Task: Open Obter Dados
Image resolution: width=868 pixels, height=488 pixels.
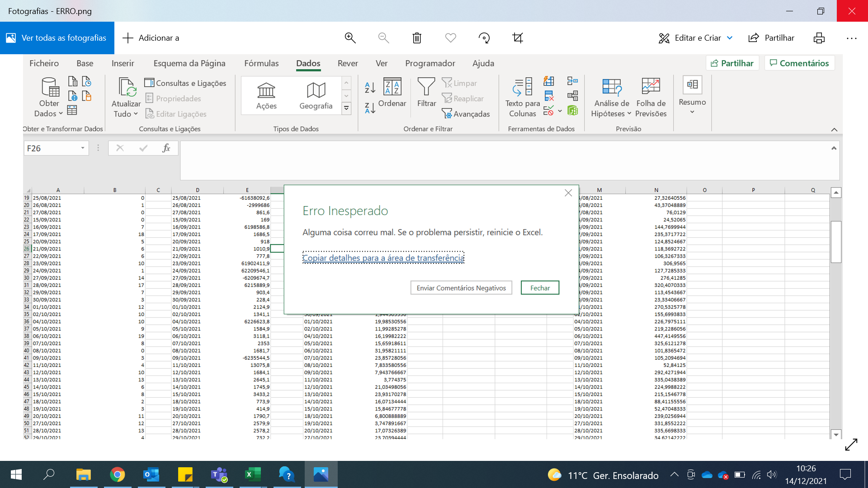Action: [x=48, y=96]
